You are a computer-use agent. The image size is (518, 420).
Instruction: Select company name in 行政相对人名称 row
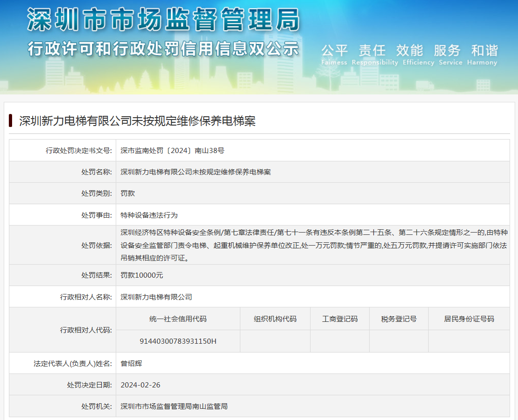156,297
